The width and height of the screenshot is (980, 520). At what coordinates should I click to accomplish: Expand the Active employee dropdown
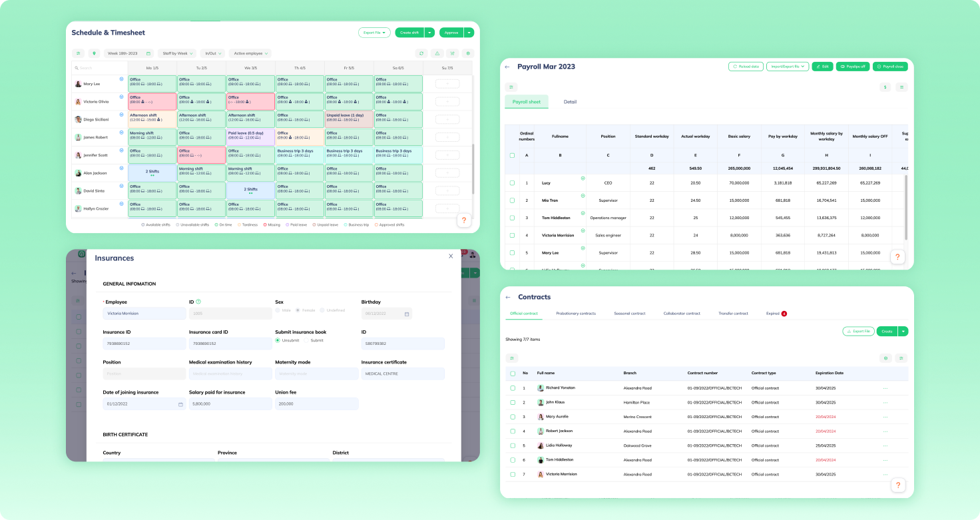(x=250, y=53)
